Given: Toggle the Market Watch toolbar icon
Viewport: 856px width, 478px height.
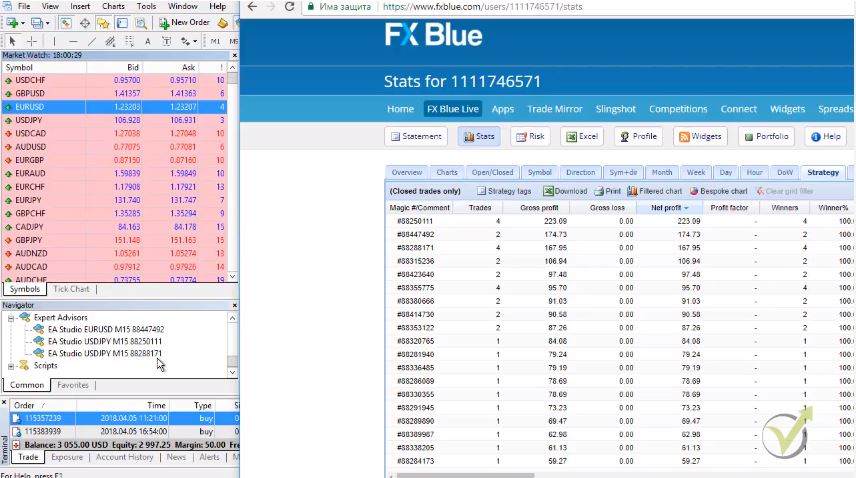Looking at the screenshot, I should tap(66, 23).
